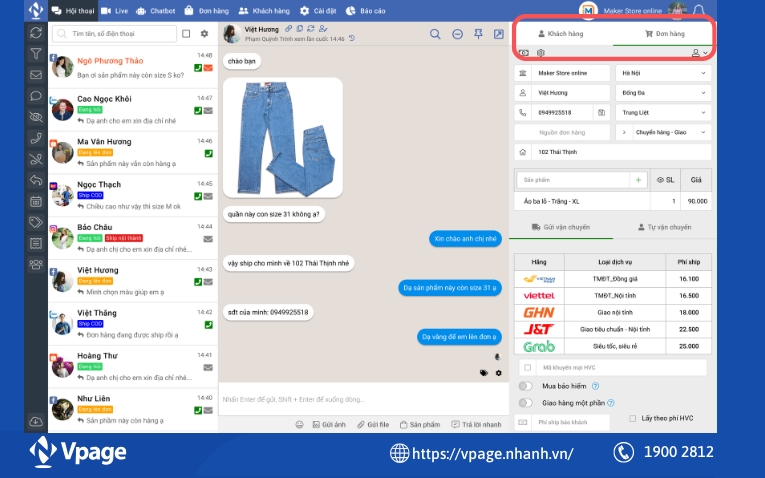
Task: Pin the Việt Hương conversation
Action: click(x=478, y=34)
